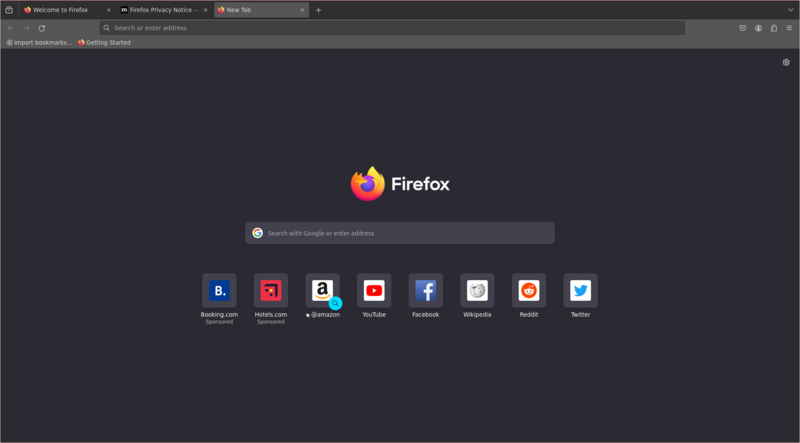This screenshot has width=800, height=443.
Task: Open Save to Pocket icon
Action: tap(743, 28)
